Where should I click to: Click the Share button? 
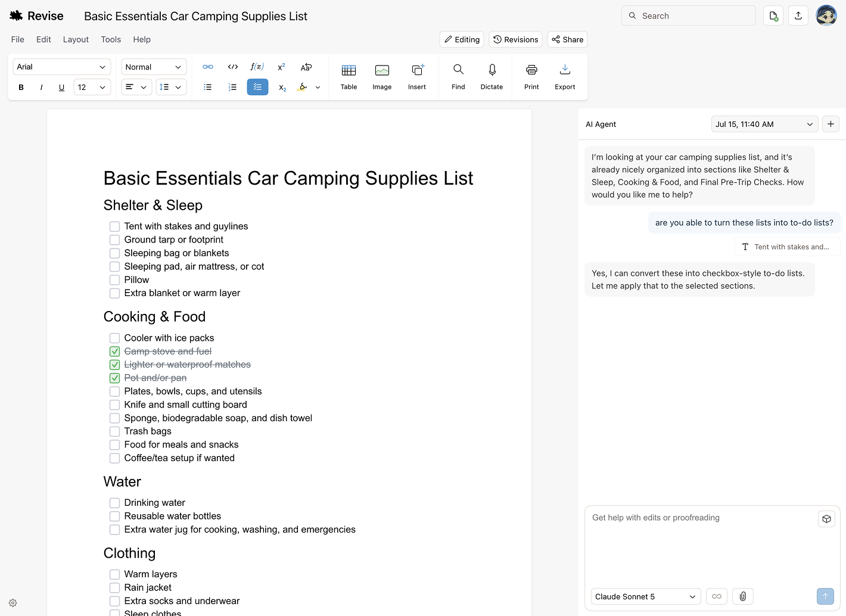point(568,39)
